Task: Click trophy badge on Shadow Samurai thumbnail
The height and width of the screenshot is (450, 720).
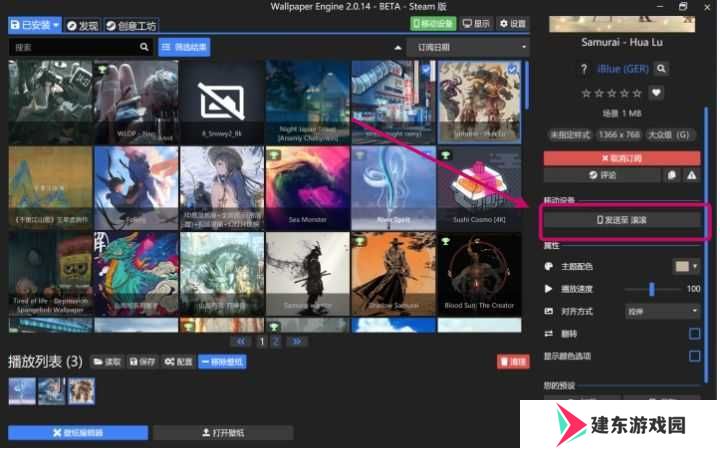Action: pyautogui.click(x=360, y=241)
